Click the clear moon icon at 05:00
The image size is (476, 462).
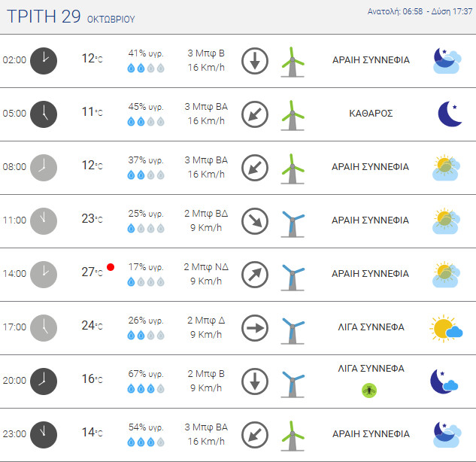[449, 114]
